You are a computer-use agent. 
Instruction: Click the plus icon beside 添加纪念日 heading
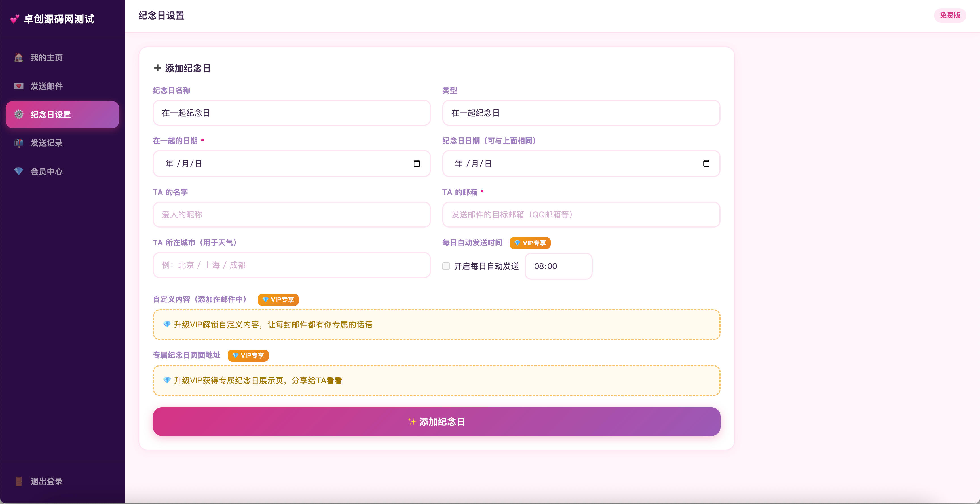pos(157,68)
